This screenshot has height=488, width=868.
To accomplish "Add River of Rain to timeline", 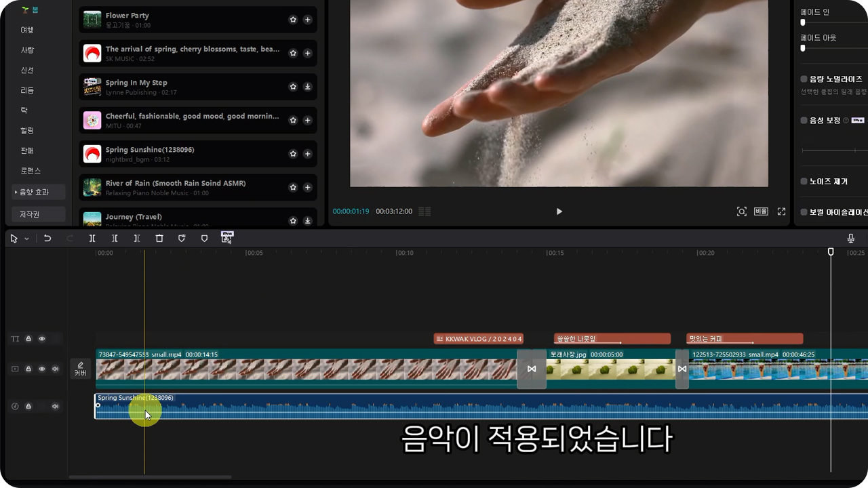I will pos(307,187).
